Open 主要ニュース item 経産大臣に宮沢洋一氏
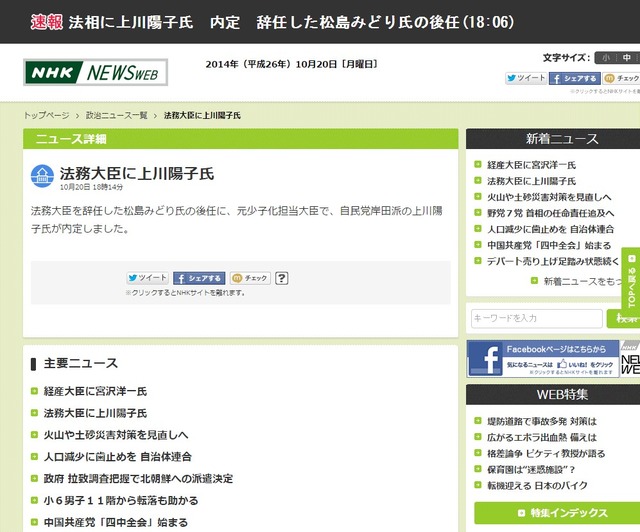Image resolution: width=640 pixels, height=532 pixels. click(x=95, y=392)
